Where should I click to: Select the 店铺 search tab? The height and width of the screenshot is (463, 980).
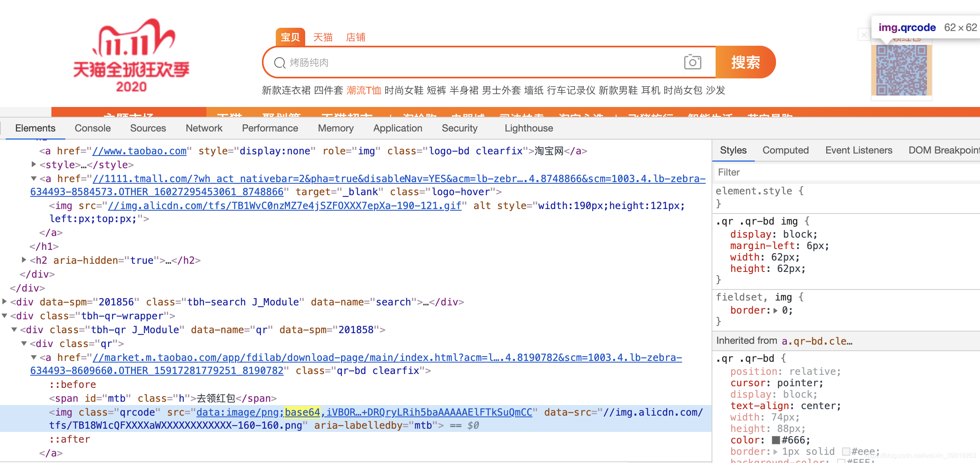(x=355, y=37)
